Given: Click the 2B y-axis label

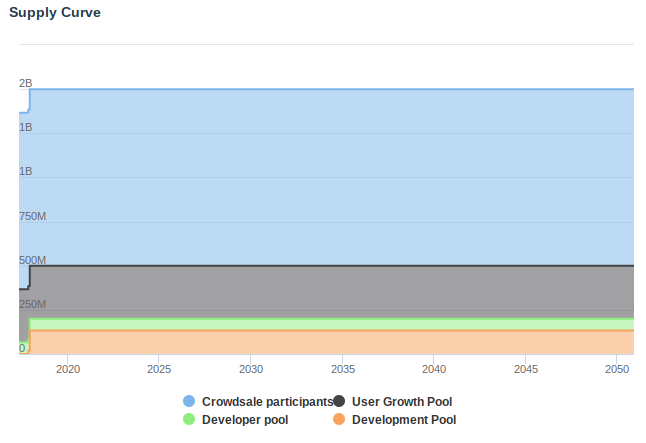Looking at the screenshot, I should [x=26, y=83].
